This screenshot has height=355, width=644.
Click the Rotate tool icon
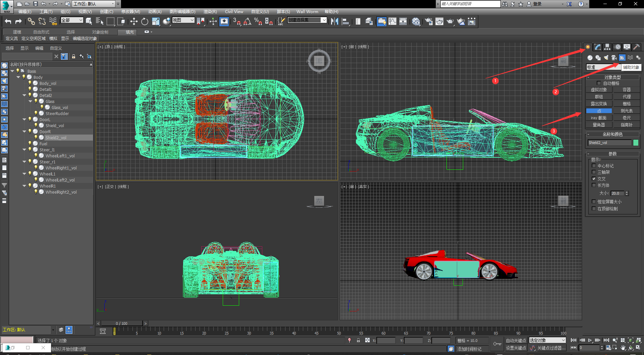tap(145, 21)
